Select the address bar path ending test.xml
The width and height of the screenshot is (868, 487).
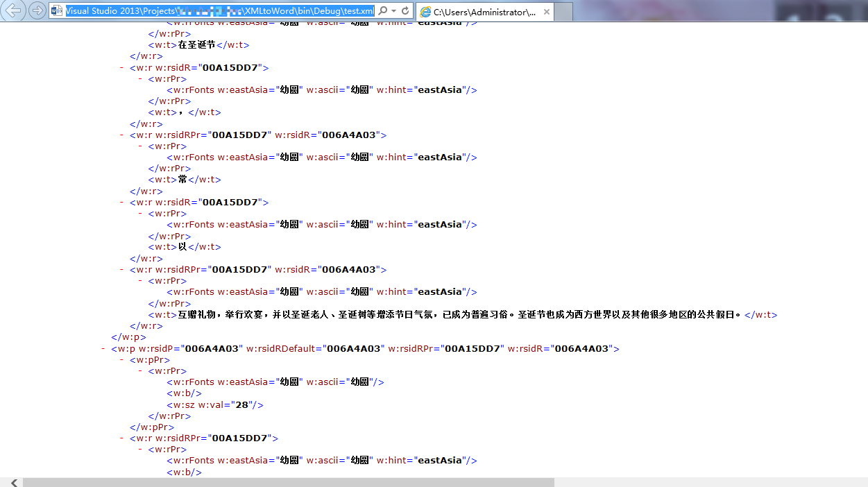(x=220, y=11)
